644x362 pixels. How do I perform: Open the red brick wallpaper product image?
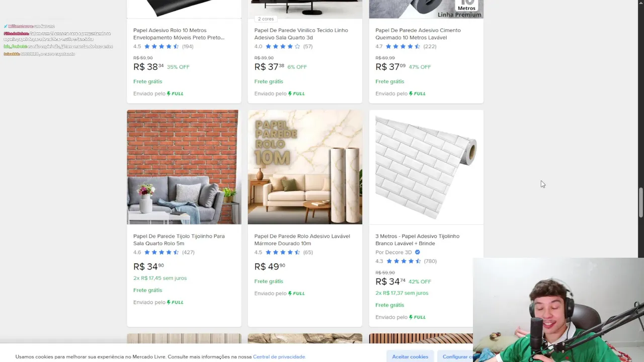[x=184, y=167]
